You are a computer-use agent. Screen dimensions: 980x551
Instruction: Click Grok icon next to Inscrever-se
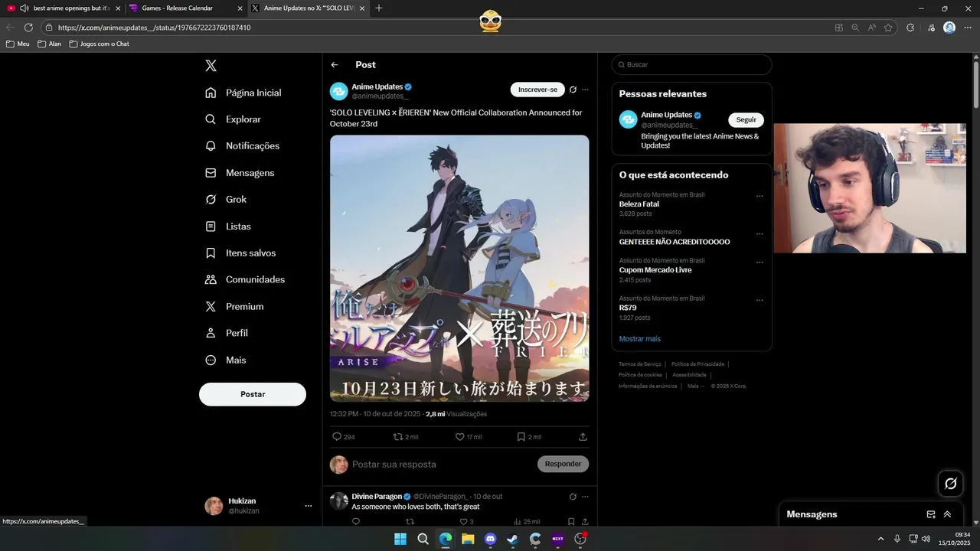click(573, 90)
